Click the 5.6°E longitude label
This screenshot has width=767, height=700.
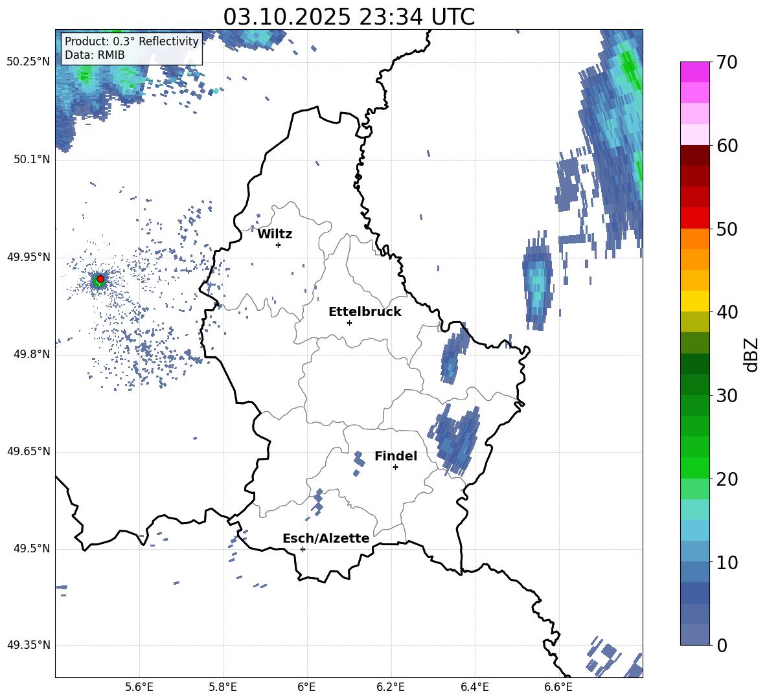pos(139,688)
